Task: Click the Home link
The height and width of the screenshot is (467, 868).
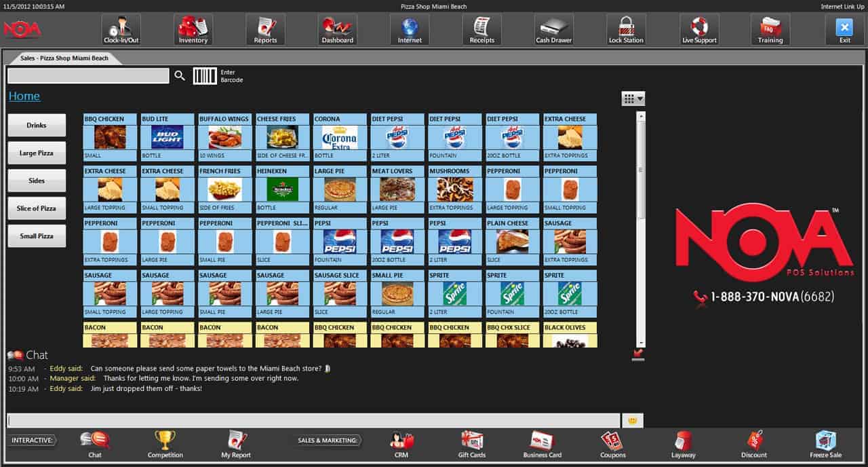Action: click(24, 96)
